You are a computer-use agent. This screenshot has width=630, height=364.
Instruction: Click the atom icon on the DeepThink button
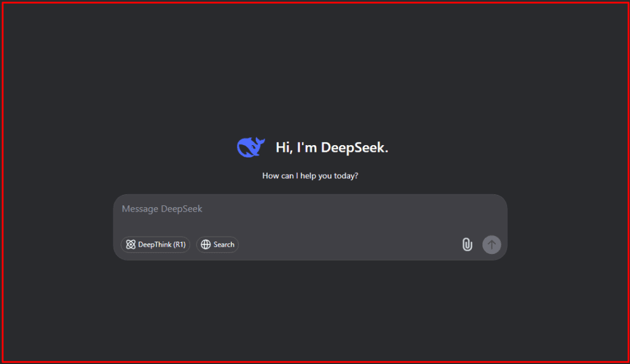130,244
